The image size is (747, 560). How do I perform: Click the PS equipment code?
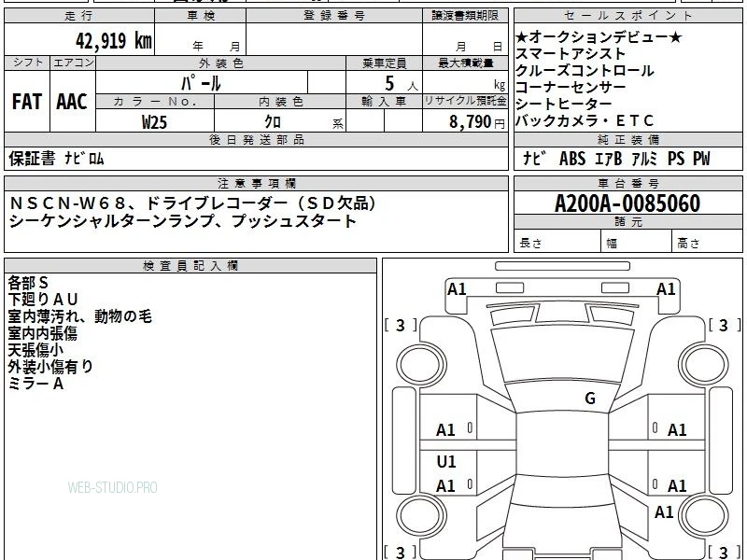pos(676,159)
